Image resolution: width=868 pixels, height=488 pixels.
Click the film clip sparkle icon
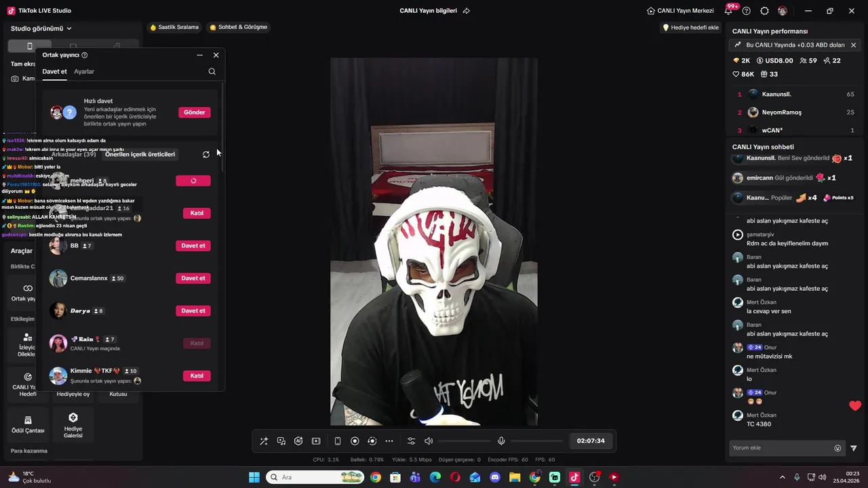(x=316, y=441)
